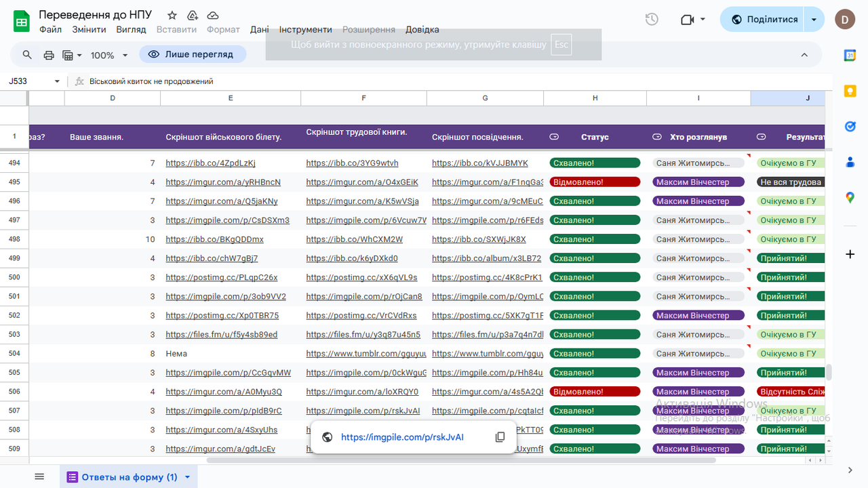Open Схвалено! status dropdown in row 494
The height and width of the screenshot is (488, 868).
595,163
